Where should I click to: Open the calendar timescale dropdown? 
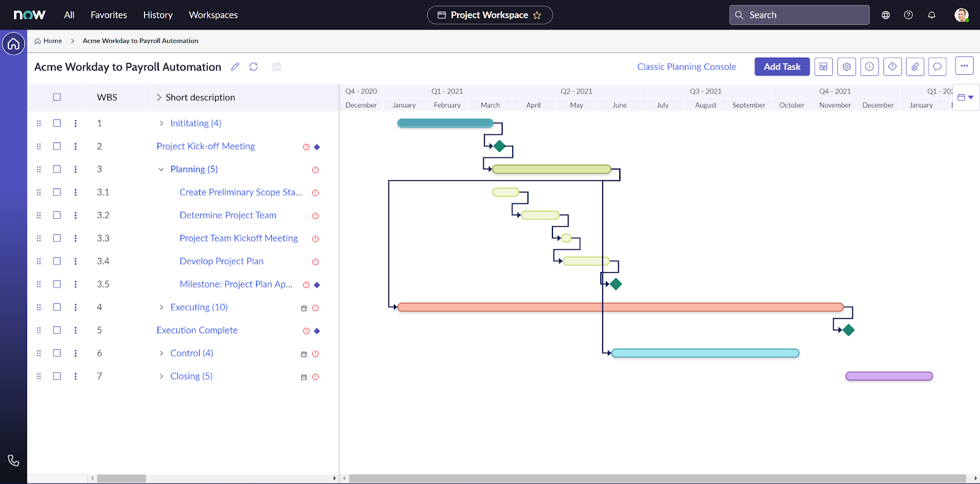click(x=965, y=97)
